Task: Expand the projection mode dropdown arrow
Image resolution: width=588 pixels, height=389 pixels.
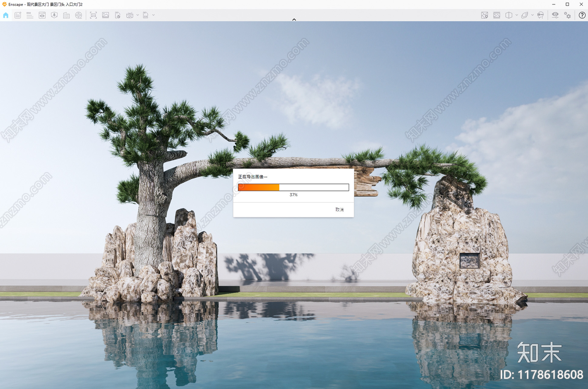Action: click(517, 15)
